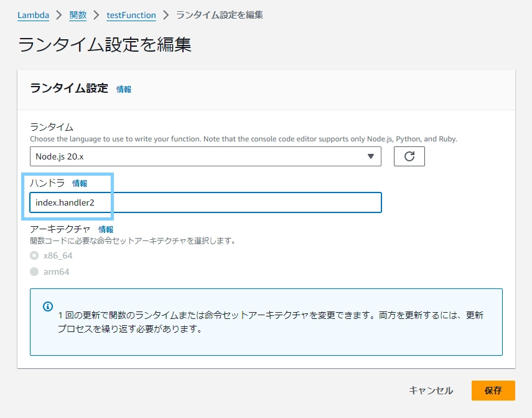Click the ランタイム設定を編集 breadcrumb text

(x=220, y=16)
